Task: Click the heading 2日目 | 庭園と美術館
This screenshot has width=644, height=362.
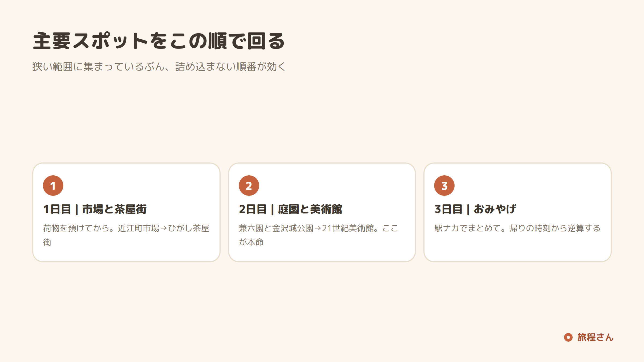Action: pyautogui.click(x=290, y=209)
